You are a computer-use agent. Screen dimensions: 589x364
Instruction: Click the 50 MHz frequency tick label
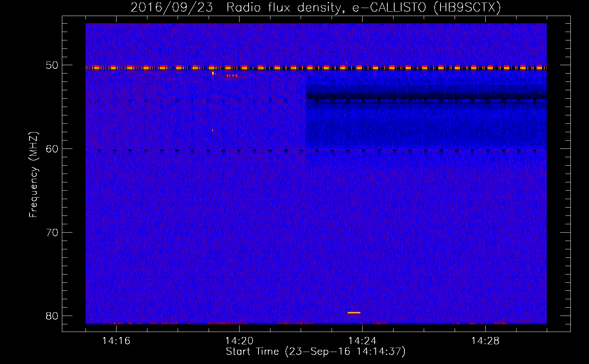click(x=52, y=66)
